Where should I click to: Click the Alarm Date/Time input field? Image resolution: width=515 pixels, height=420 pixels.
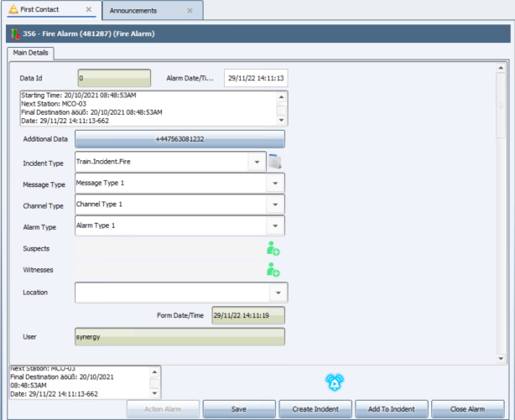[x=255, y=78]
